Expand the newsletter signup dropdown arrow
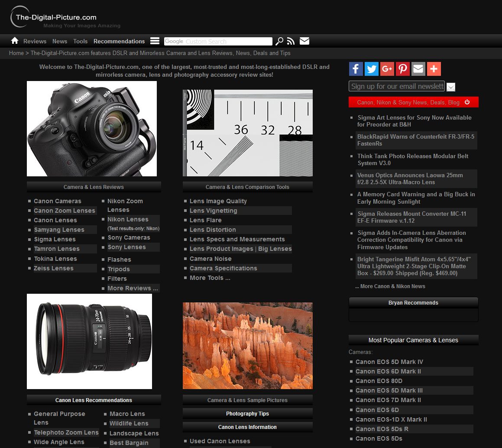The height and width of the screenshot is (448, 502). (x=450, y=87)
